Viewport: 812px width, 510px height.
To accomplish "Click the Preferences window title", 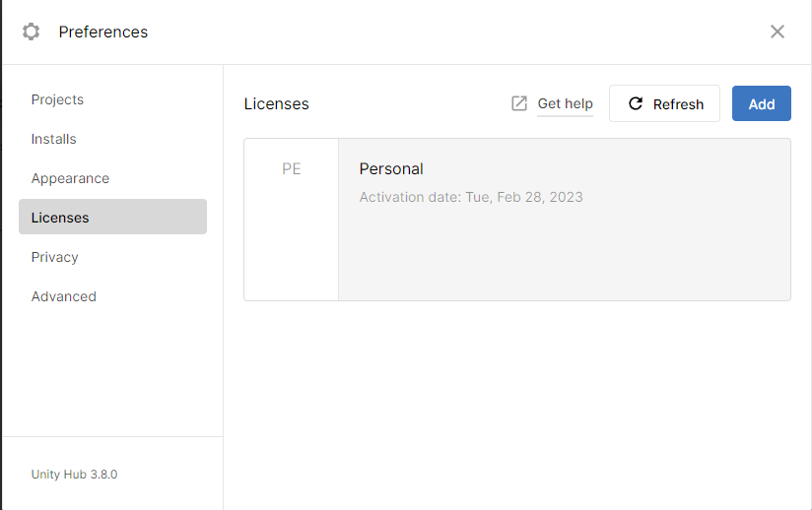I will (103, 32).
